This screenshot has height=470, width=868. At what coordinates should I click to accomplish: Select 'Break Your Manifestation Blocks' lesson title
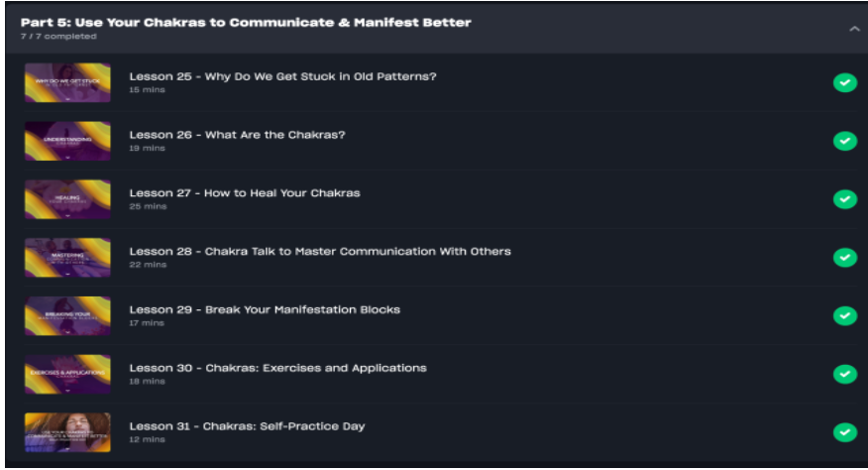pos(265,309)
